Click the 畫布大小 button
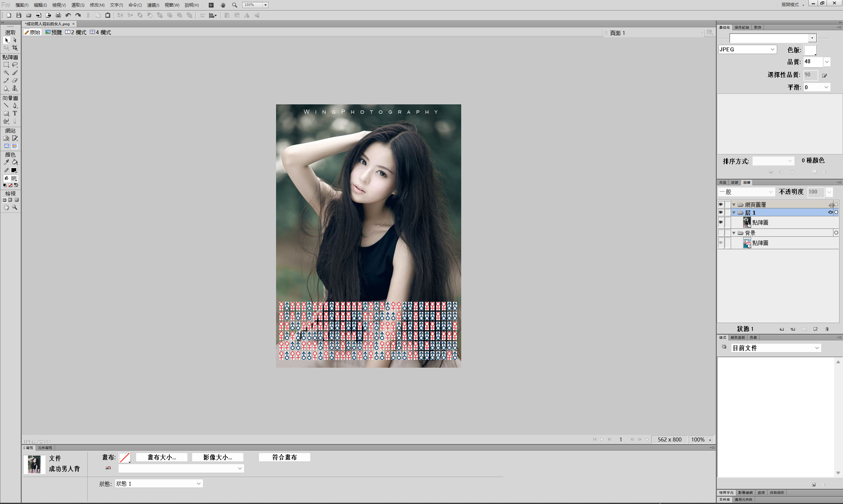Image resolution: width=843 pixels, height=504 pixels. 162,457
